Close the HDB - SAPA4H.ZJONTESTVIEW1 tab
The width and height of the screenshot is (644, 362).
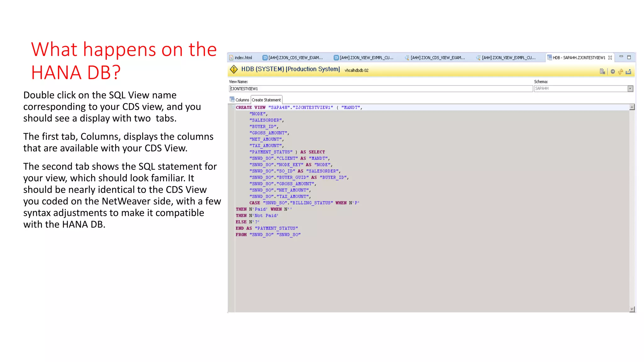pos(610,58)
